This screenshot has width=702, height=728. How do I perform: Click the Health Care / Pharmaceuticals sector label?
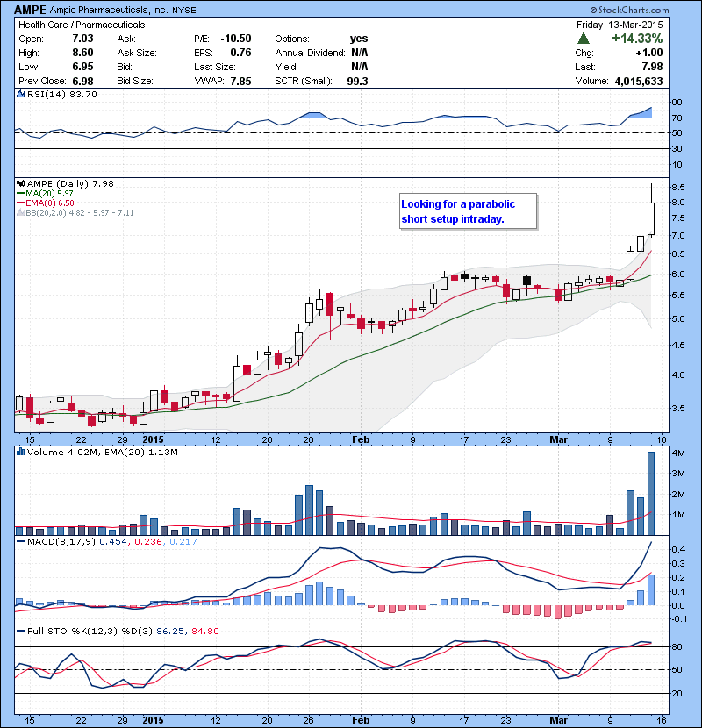pyautogui.click(x=82, y=25)
